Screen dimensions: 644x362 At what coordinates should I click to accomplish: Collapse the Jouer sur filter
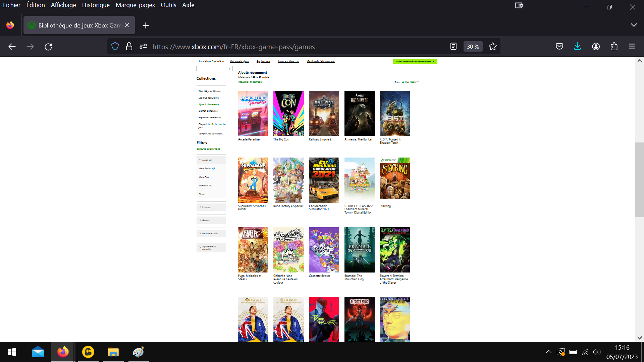click(x=211, y=160)
